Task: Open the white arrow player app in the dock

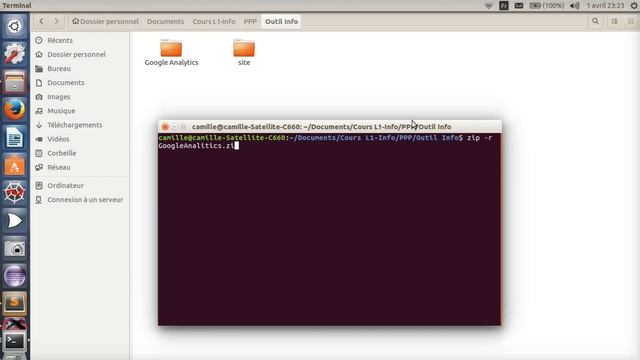Action: [14, 220]
